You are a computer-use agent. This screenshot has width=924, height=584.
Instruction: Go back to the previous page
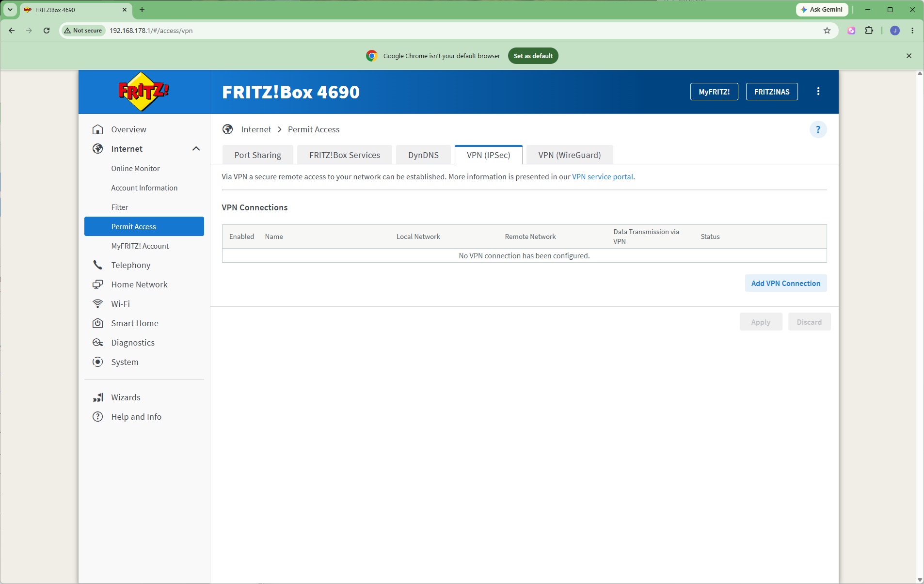tap(12, 31)
